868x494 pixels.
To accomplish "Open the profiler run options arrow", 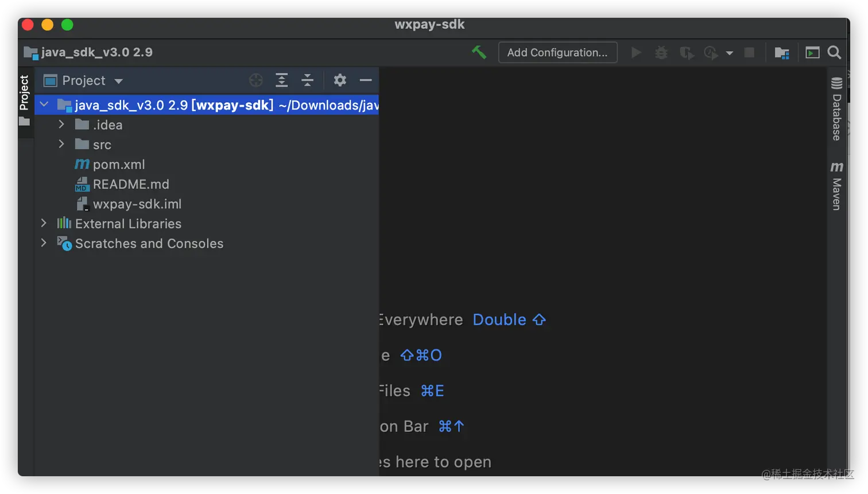I will [x=729, y=53].
